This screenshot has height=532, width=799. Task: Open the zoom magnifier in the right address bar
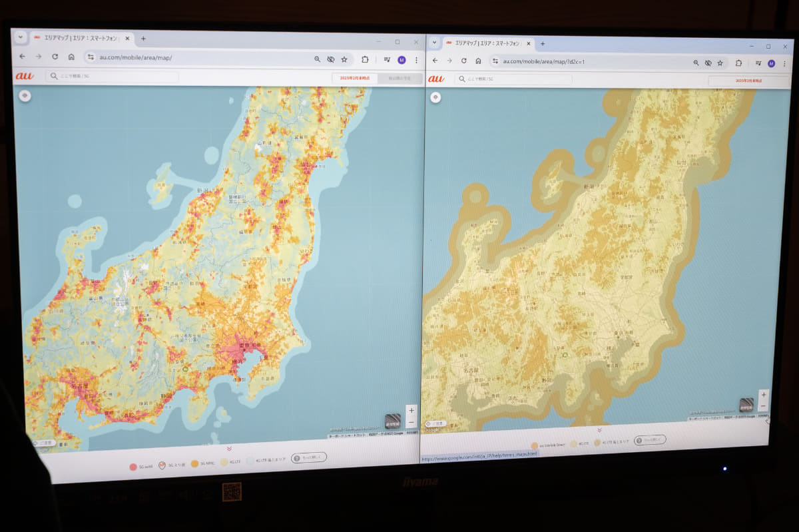[x=696, y=63]
